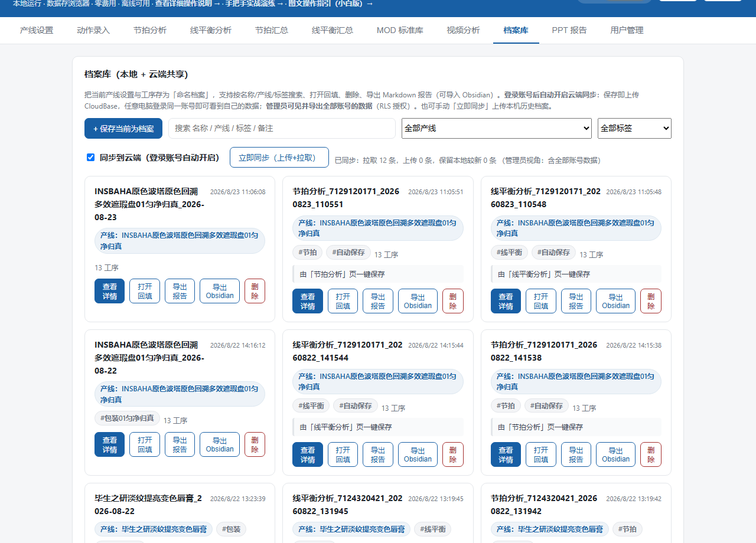Click 导出 Obsidian on 线平衡分析 20260823_110548 card

tap(616, 301)
